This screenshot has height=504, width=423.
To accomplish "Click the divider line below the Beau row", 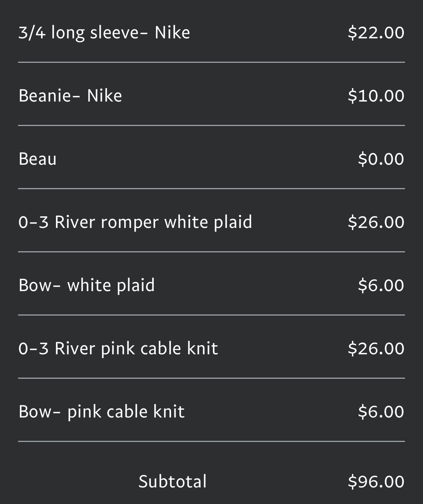I will pos(211,188).
